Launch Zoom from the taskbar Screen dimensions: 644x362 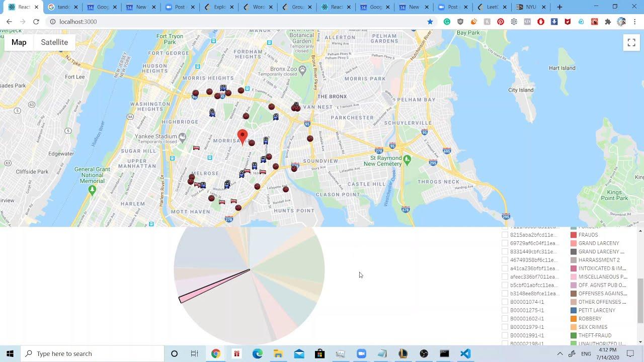pos(361,353)
